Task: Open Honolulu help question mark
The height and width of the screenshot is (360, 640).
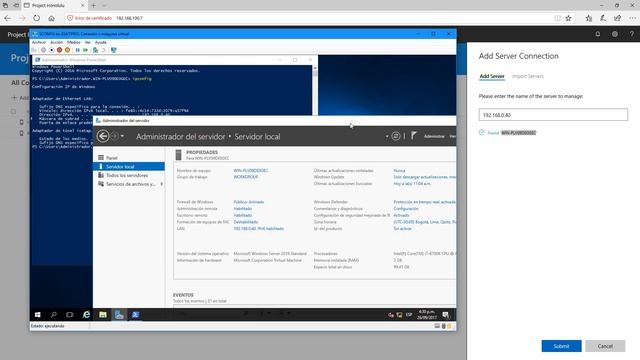Action: coord(631,34)
